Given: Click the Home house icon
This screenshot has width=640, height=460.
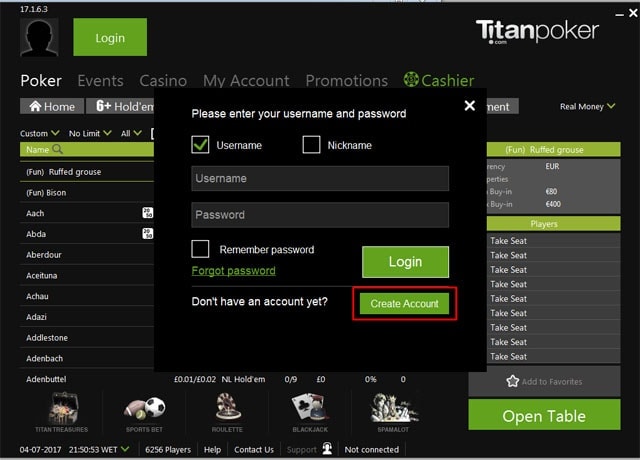Looking at the screenshot, I should [35, 106].
